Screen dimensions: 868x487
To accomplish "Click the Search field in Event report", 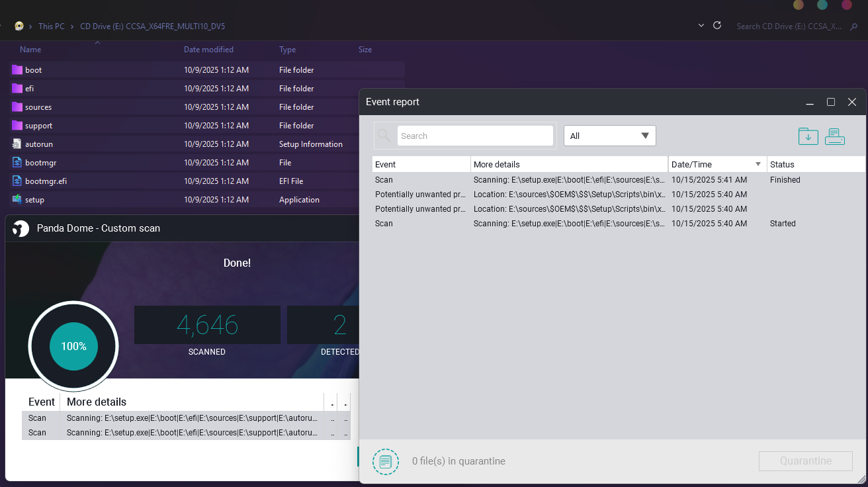I will (x=475, y=136).
